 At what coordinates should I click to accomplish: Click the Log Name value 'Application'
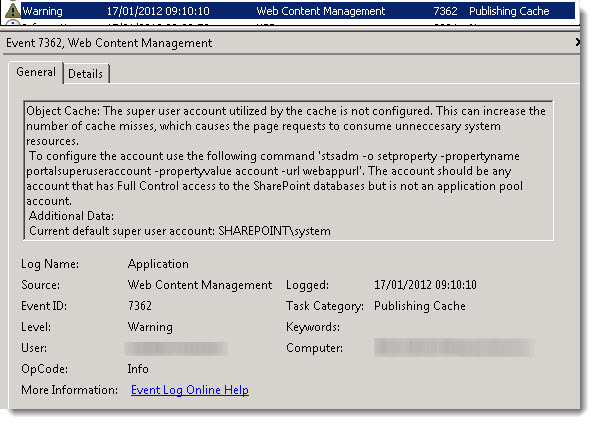158,264
